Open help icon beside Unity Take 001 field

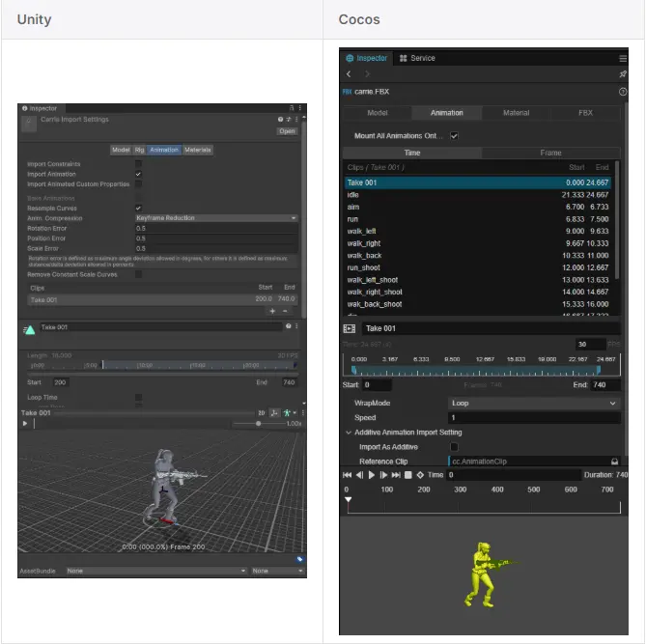pos(289,326)
